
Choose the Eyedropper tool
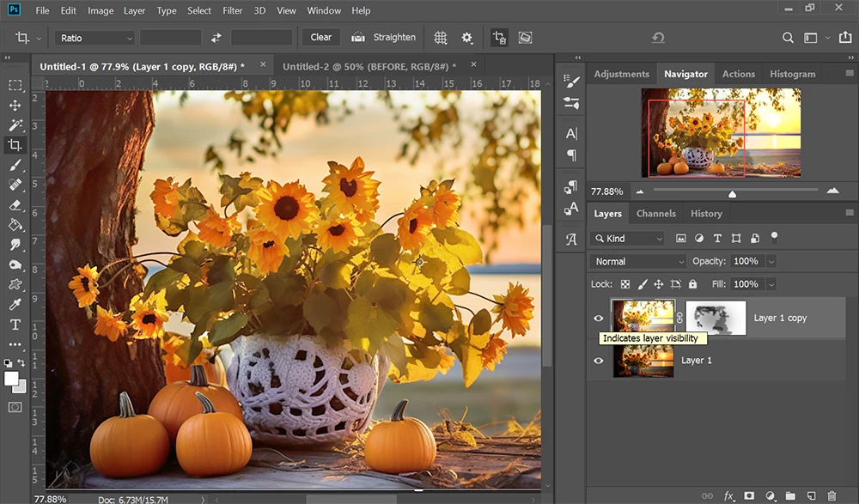(15, 305)
